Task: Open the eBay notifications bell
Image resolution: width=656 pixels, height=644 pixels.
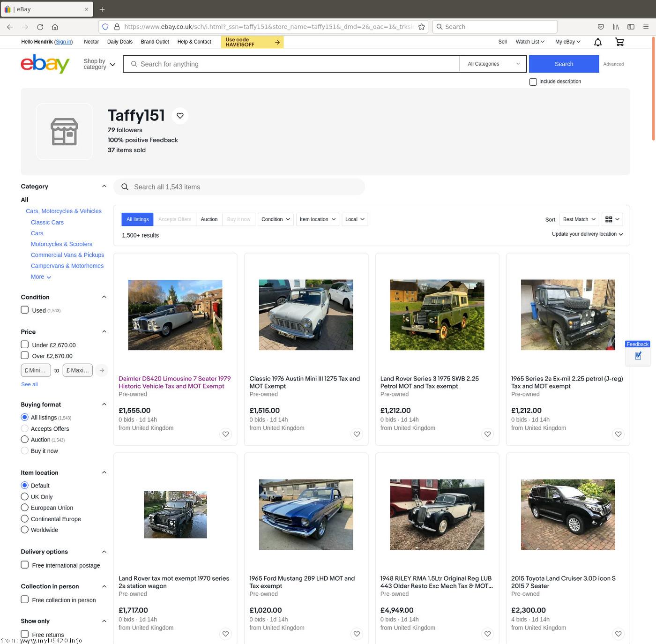Action: click(x=598, y=42)
